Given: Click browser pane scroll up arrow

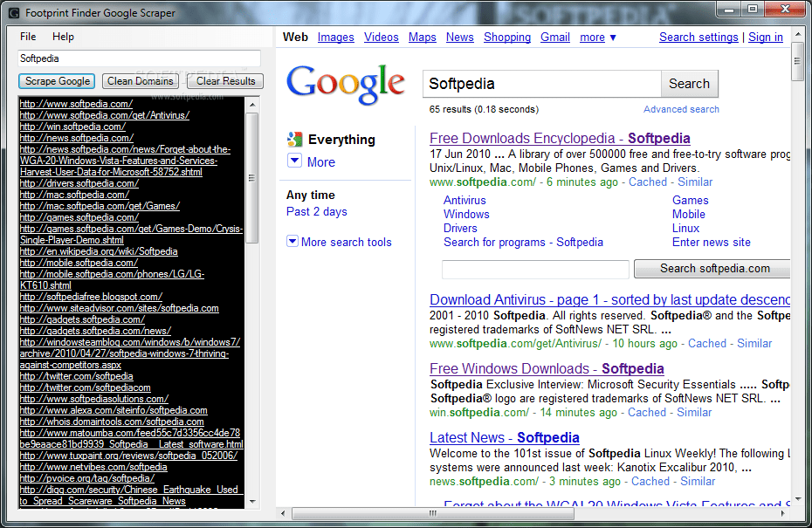Looking at the screenshot, I should [x=797, y=35].
